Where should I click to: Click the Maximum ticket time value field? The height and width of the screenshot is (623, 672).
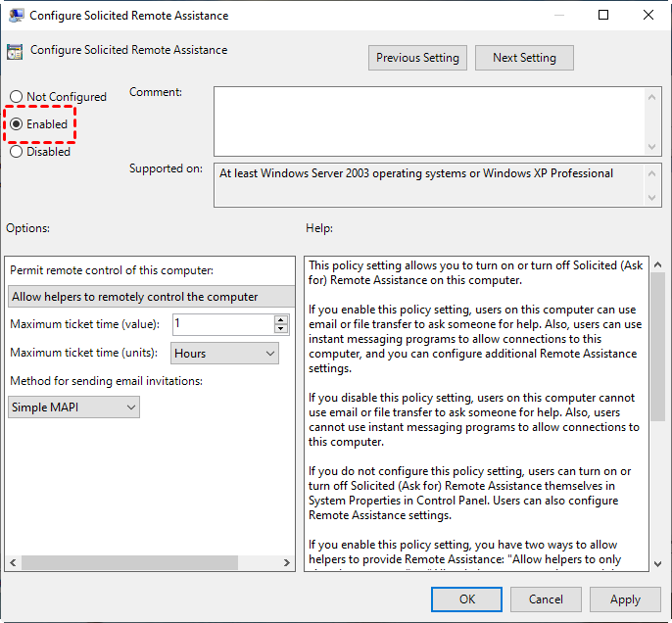click(222, 324)
